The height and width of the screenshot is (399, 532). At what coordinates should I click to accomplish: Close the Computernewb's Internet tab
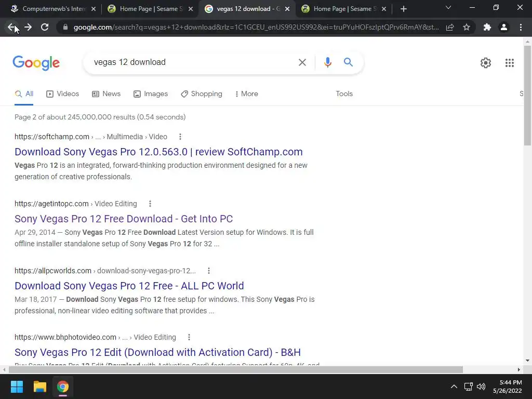pos(94,9)
